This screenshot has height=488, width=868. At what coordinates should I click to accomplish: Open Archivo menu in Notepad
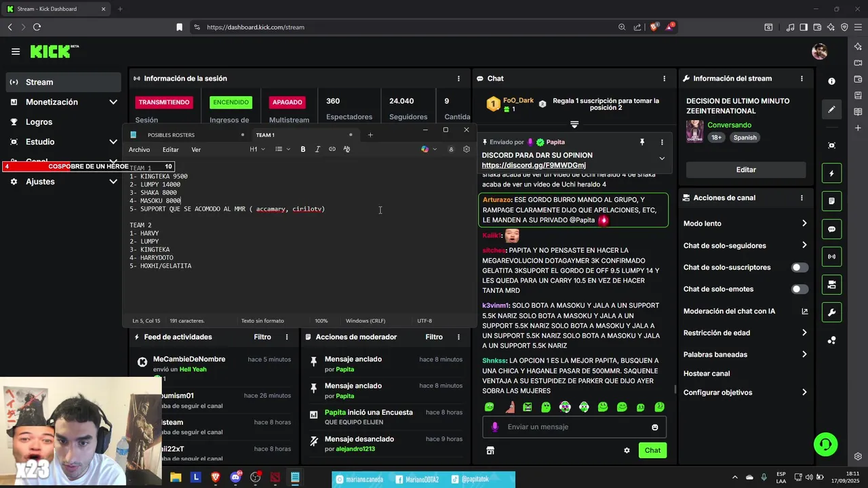pyautogui.click(x=139, y=150)
